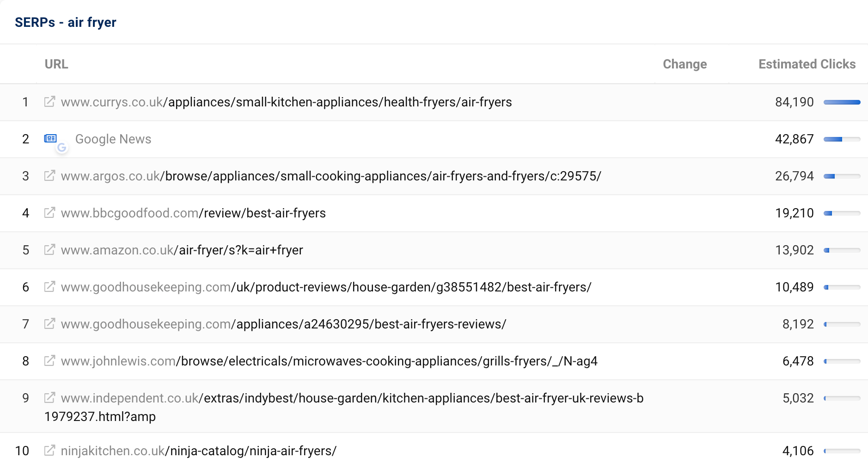Open the amazon.co.uk air-fryer search URL
This screenshot has height=464, width=868.
[x=182, y=250]
